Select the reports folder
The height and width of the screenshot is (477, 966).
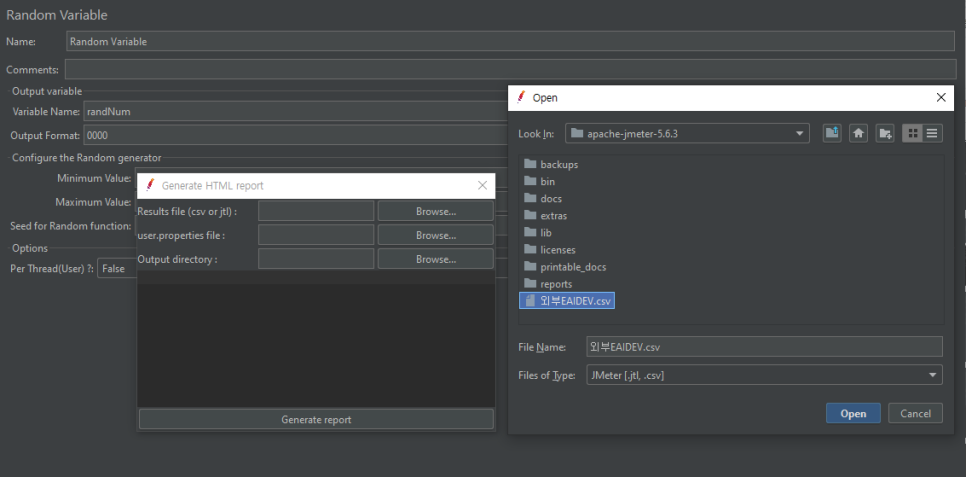click(x=548, y=284)
